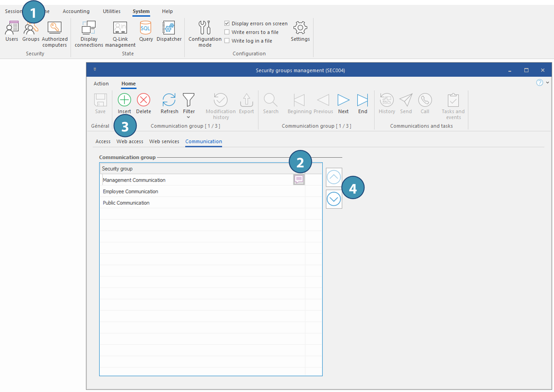The width and height of the screenshot is (554, 392).
Task: Open the Accounting menu
Action: [x=76, y=11]
